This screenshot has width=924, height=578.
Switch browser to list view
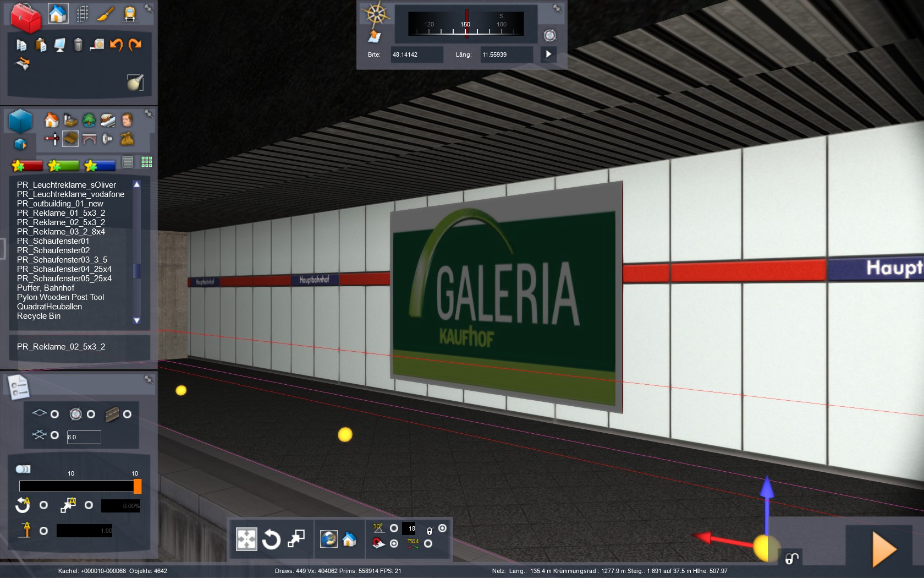pyautogui.click(x=128, y=162)
